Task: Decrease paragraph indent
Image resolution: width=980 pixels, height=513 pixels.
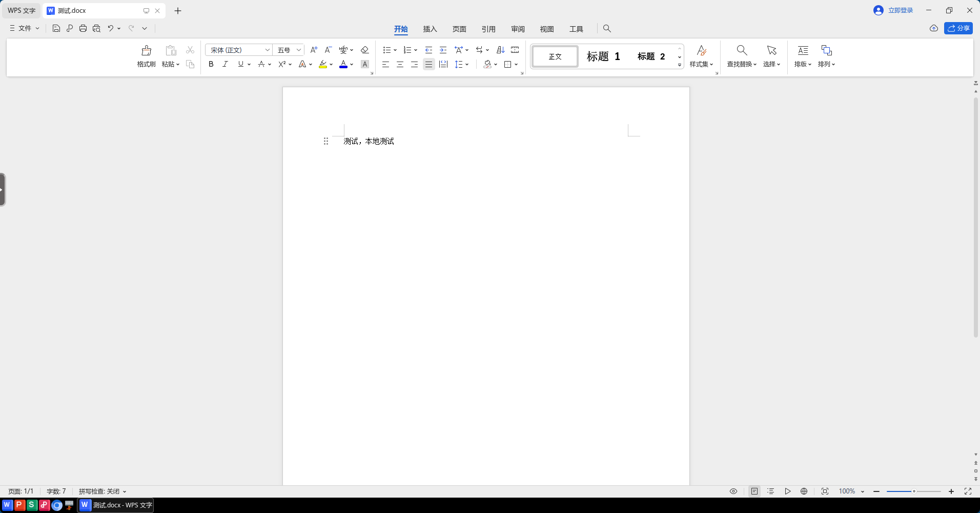Action: point(428,50)
